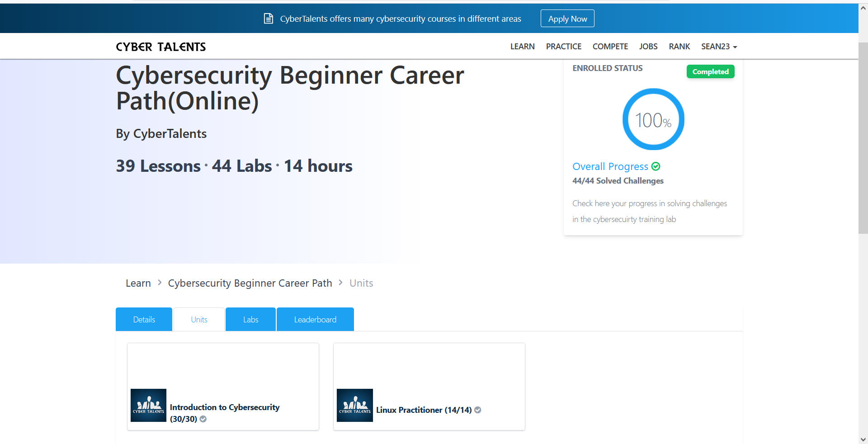Switch to the Leaderboard tab

tap(315, 319)
